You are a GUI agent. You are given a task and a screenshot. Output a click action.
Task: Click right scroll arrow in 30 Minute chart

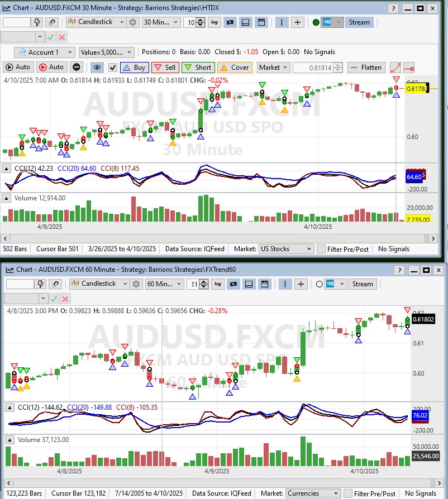pos(433,238)
